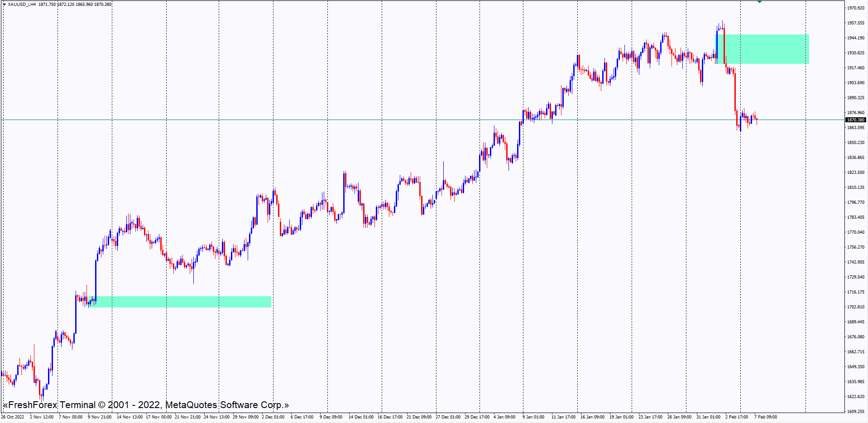Click the 28 Oct 2022 date label
Viewport: 868px width, 423px height.
pyautogui.click(x=13, y=417)
